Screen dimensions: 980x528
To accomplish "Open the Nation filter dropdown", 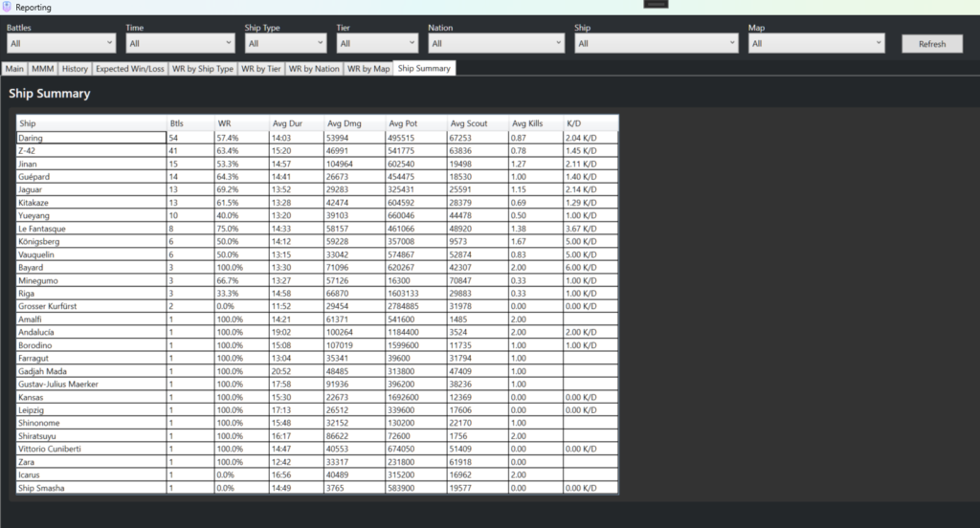I will point(496,43).
